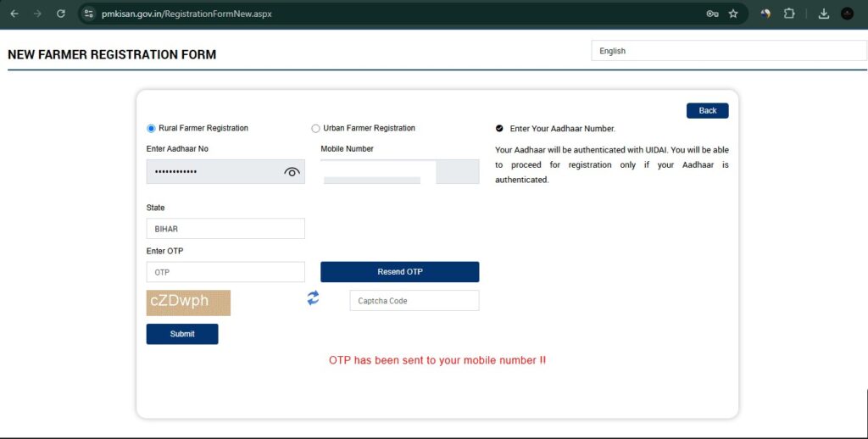
Task: Click the browser back arrow
Action: (x=14, y=14)
